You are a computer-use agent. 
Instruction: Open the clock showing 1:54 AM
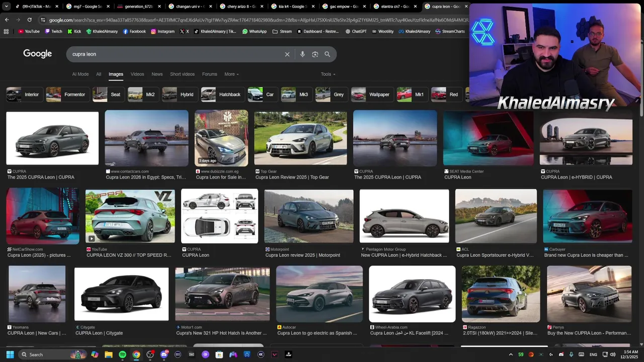coord(630,354)
